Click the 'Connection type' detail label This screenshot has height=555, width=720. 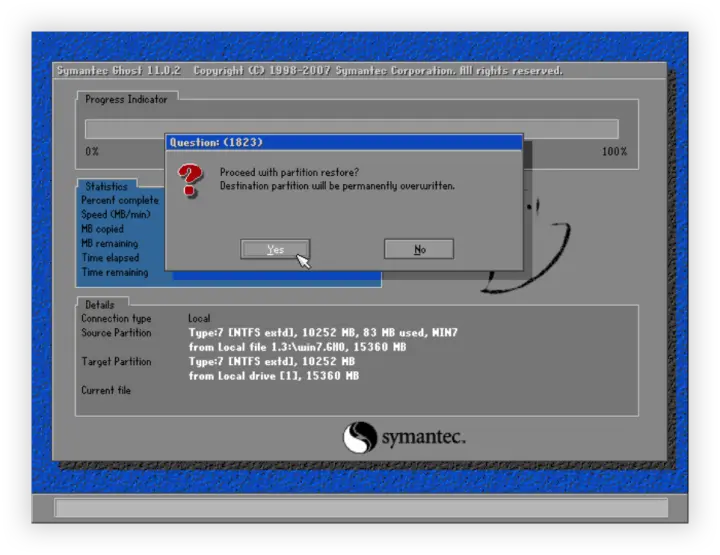pos(116,318)
